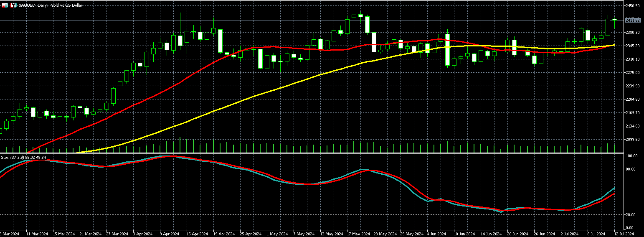Click the 19 Apr 2024 date label
Screen dimensions: 644x237
(224, 234)
